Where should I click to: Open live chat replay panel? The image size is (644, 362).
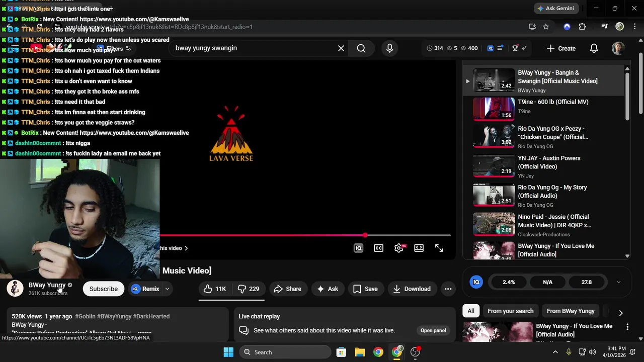pos(433,330)
